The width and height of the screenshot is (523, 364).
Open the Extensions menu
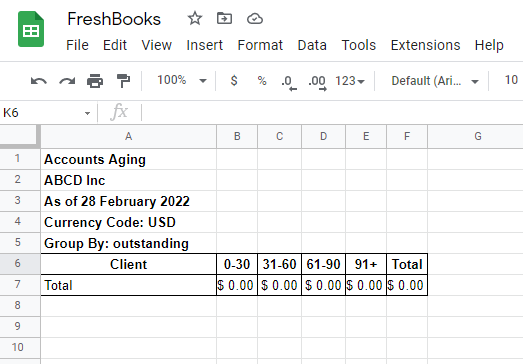(425, 45)
